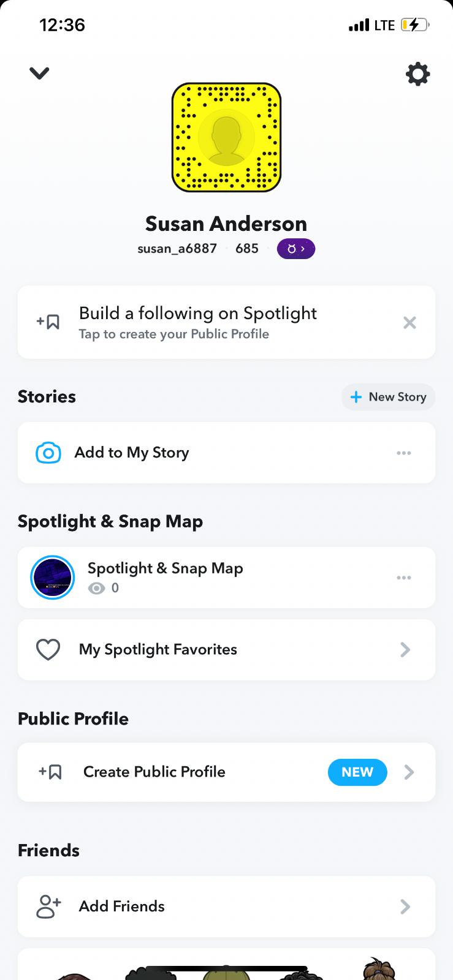Image resolution: width=453 pixels, height=980 pixels.
Task: Tap the yellow Snapcode avatar
Action: coord(226,137)
